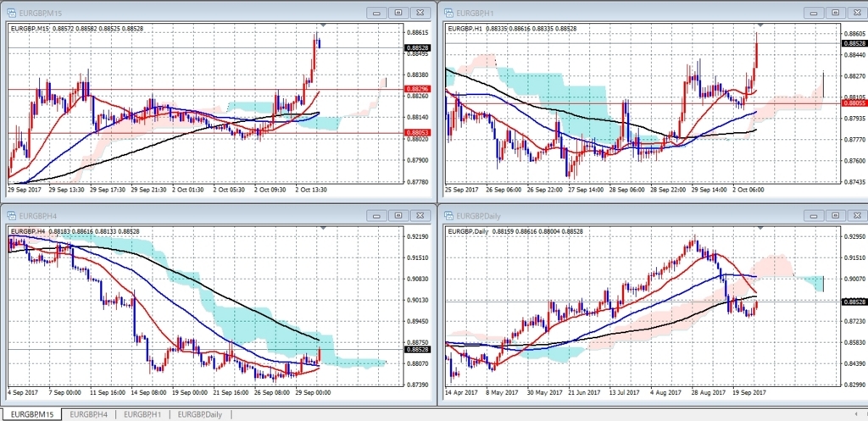Minimize the EURGBP,H1 chart window
868x421 pixels.
pos(815,12)
